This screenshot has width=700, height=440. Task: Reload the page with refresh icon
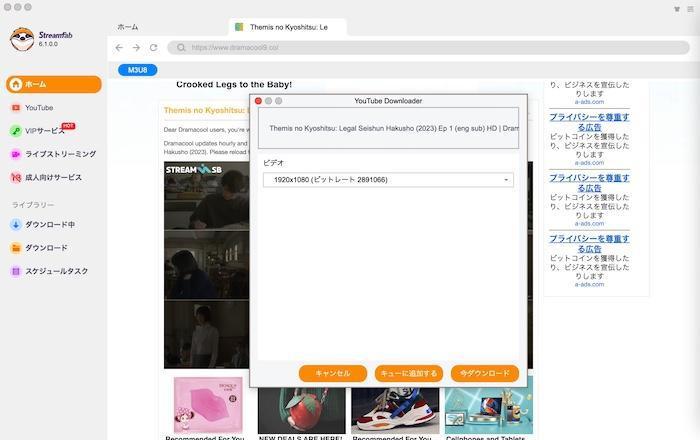click(154, 47)
